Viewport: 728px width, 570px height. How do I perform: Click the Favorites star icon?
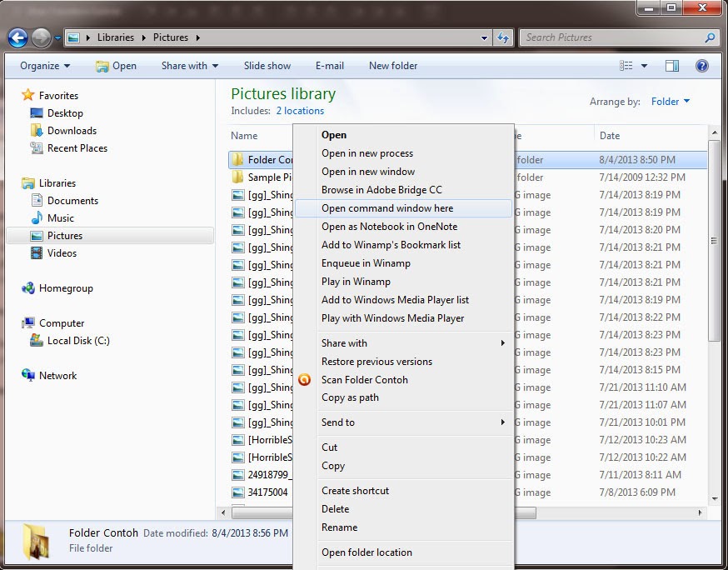(27, 95)
